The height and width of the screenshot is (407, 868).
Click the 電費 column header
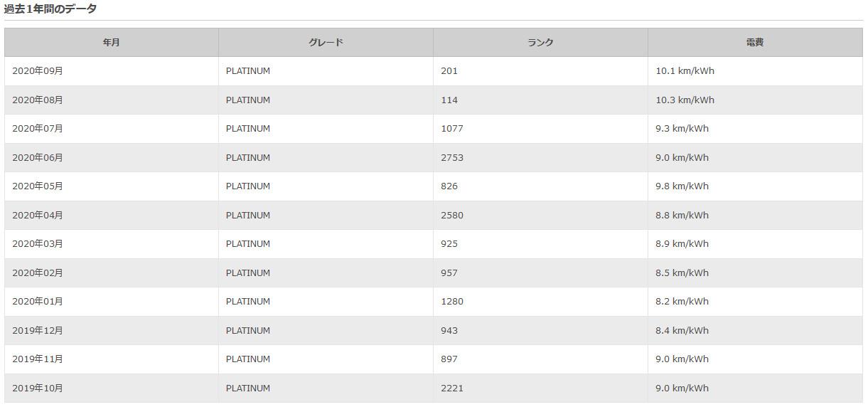click(x=755, y=43)
